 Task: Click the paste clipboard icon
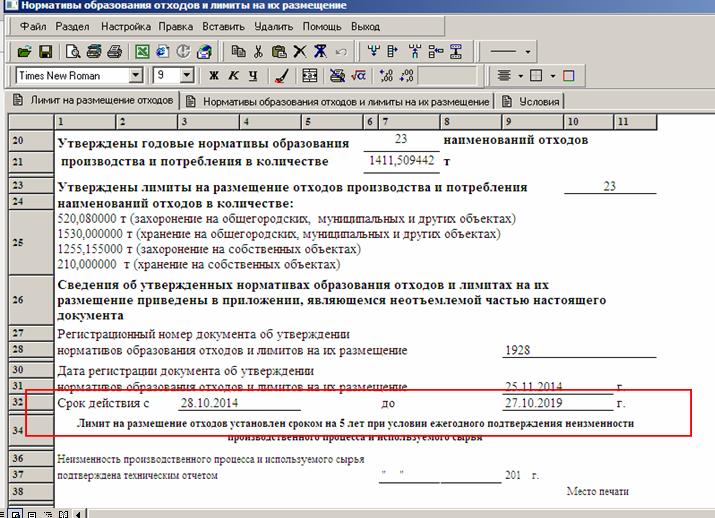278,51
